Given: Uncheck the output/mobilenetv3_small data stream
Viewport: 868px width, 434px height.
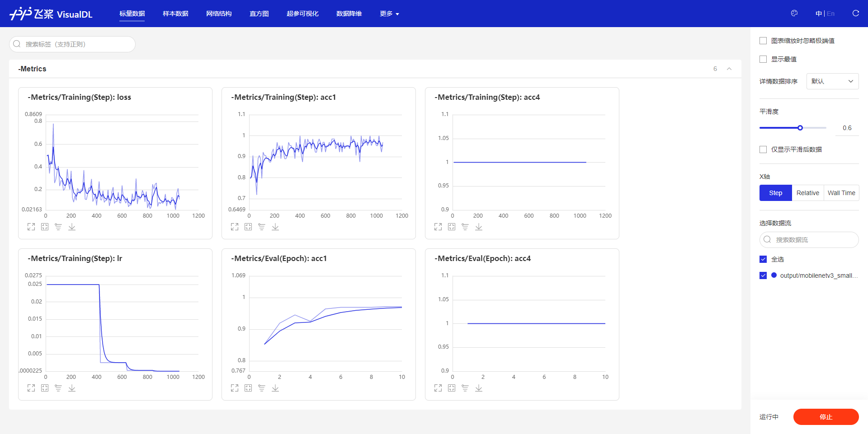Looking at the screenshot, I should click(763, 275).
